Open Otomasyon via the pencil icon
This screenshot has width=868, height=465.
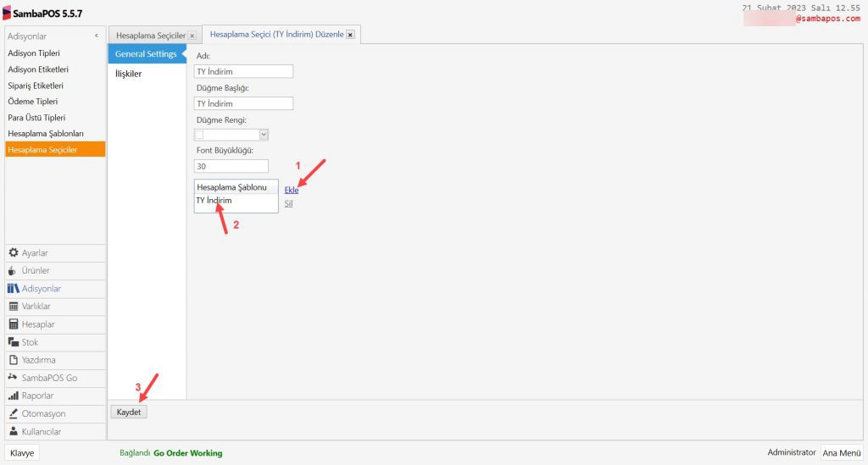14,413
